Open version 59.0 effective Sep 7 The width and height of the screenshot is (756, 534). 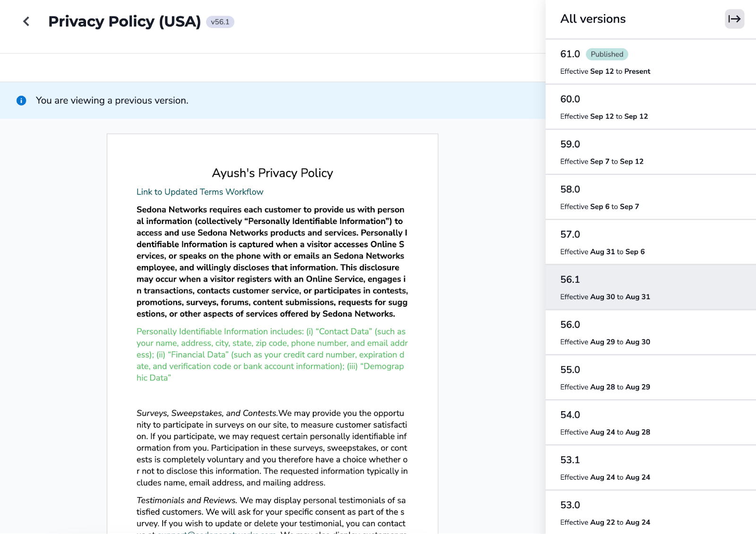tap(651, 152)
